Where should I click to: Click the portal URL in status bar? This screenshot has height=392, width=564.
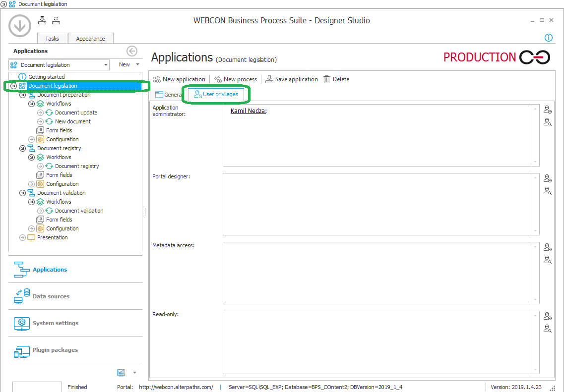pos(176,388)
